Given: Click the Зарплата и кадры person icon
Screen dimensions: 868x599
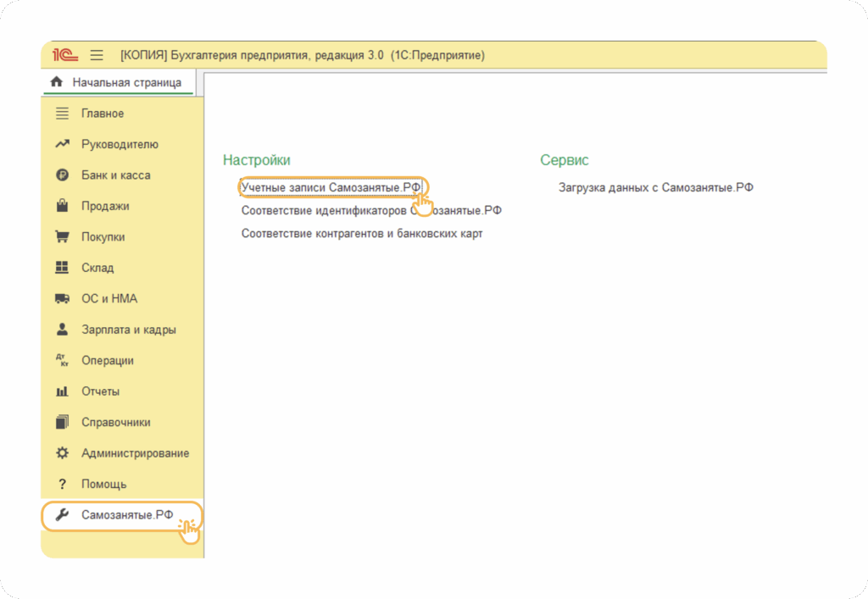Looking at the screenshot, I should point(62,330).
